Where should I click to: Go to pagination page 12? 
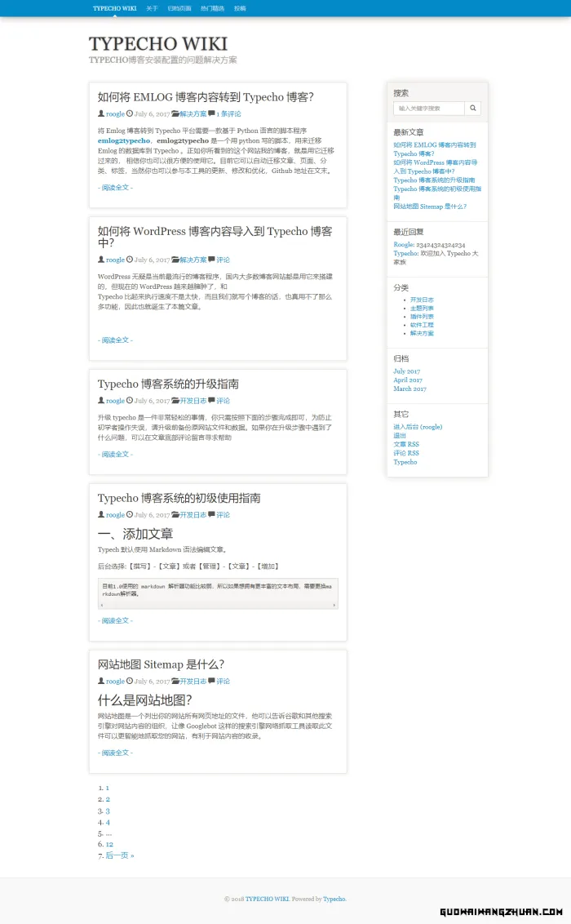(109, 845)
